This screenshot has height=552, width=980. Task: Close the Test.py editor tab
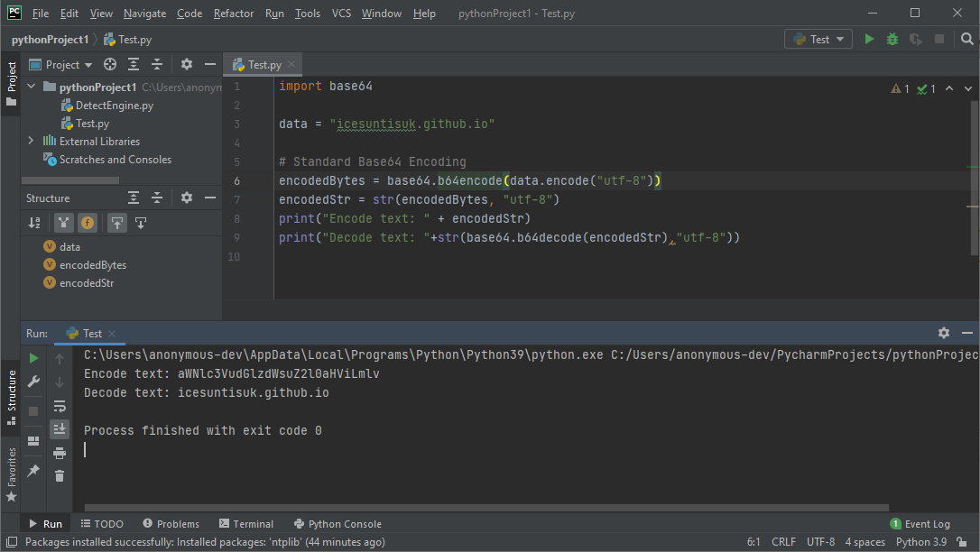pyautogui.click(x=291, y=64)
